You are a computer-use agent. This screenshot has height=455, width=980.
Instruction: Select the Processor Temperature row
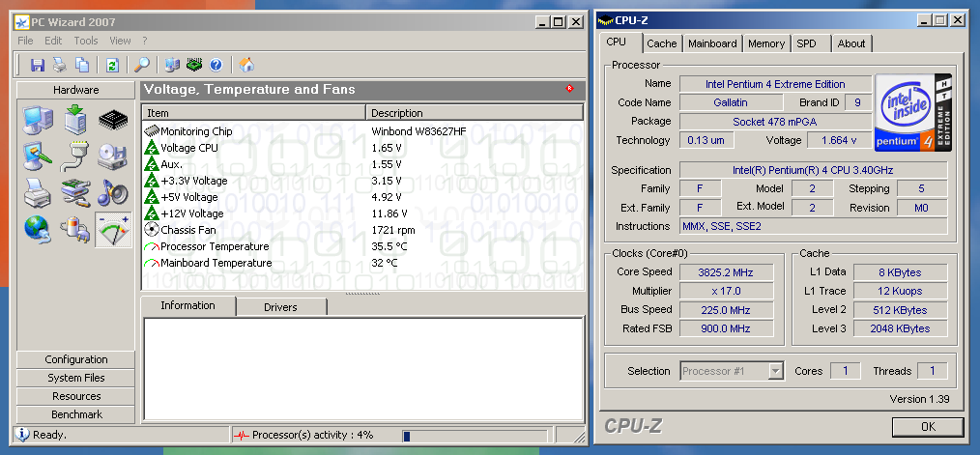click(x=216, y=246)
